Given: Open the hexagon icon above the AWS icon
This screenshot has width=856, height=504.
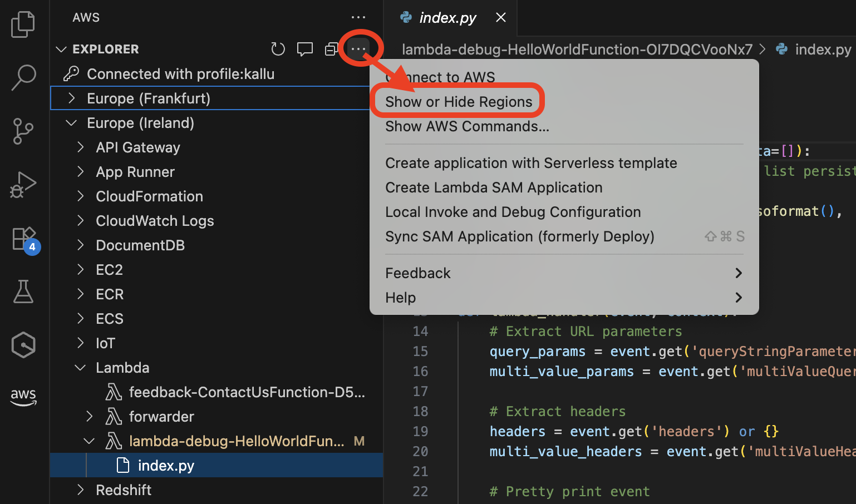Looking at the screenshot, I should click(23, 345).
